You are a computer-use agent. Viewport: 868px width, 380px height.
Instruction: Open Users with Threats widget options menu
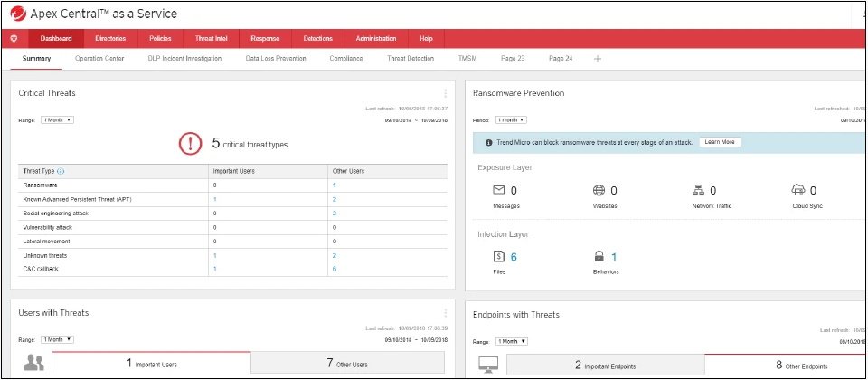tap(445, 313)
